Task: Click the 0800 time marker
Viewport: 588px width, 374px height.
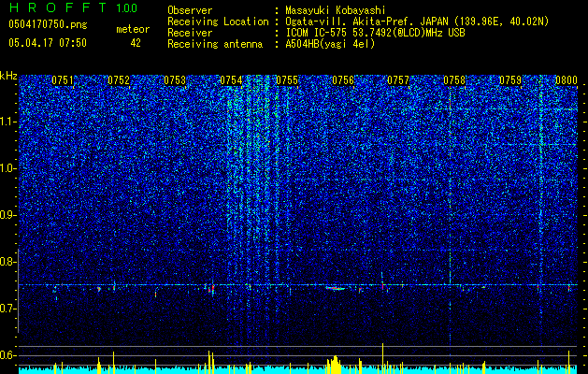Action: point(566,80)
